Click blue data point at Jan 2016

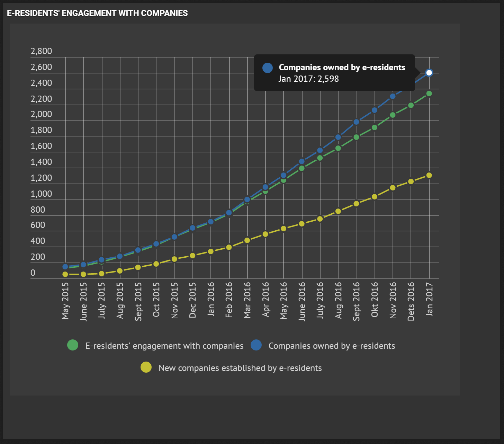pos(211,222)
